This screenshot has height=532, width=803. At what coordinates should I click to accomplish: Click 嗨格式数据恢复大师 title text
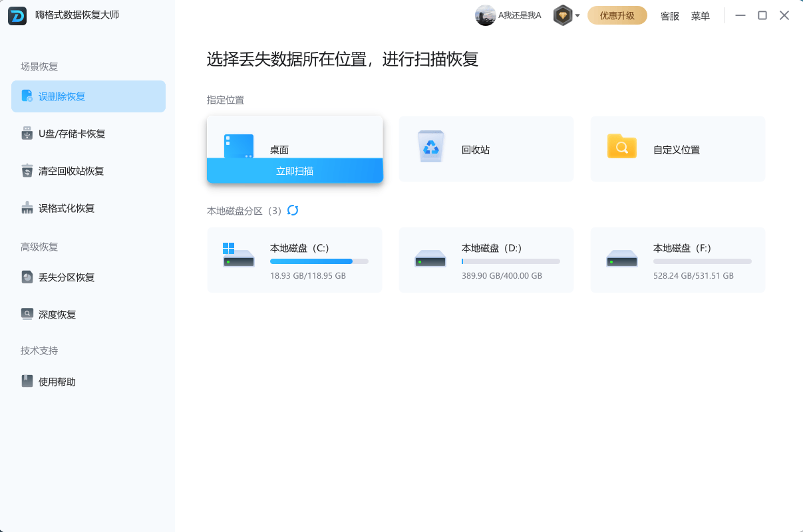(77, 15)
